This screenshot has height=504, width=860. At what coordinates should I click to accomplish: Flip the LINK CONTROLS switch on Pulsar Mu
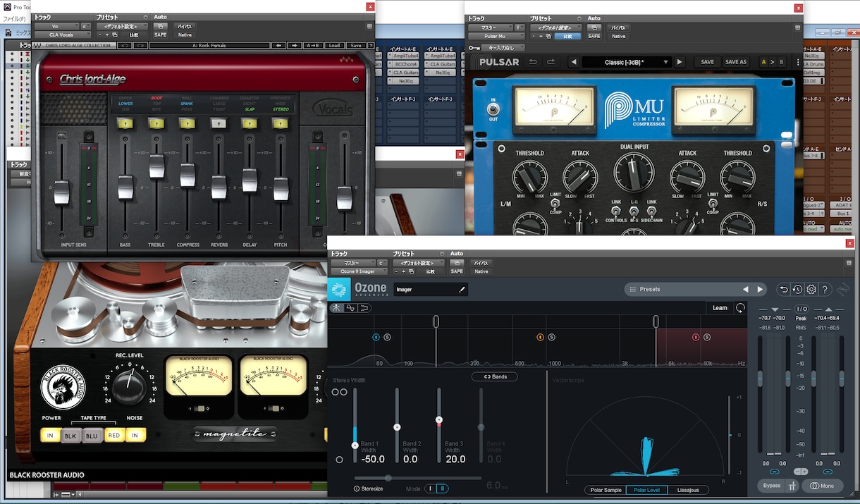615,210
